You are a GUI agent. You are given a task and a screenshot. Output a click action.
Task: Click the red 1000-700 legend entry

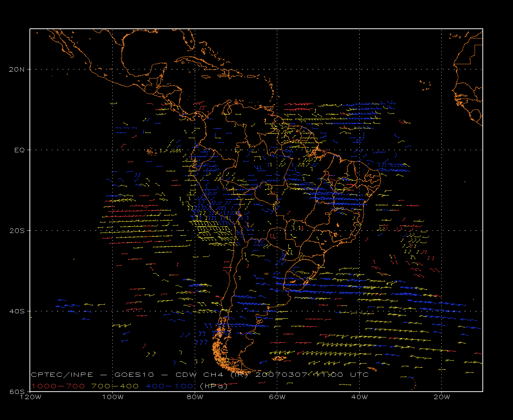[58, 386]
